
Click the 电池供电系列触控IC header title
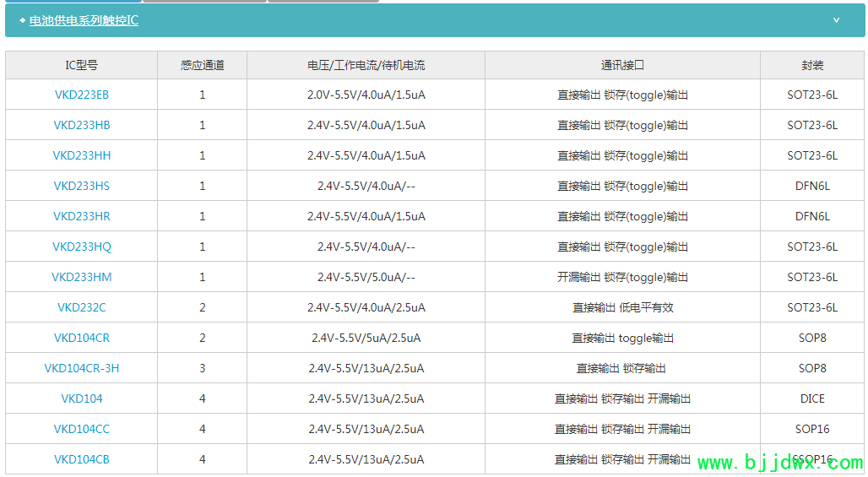[x=84, y=20]
